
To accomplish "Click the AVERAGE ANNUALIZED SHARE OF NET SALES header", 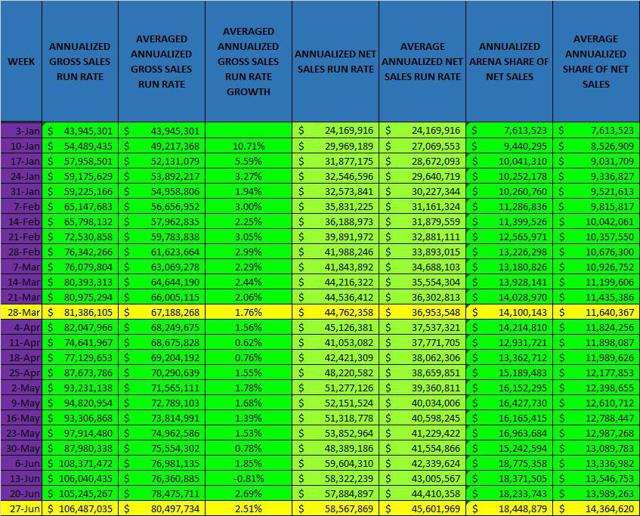I will tap(596, 61).
